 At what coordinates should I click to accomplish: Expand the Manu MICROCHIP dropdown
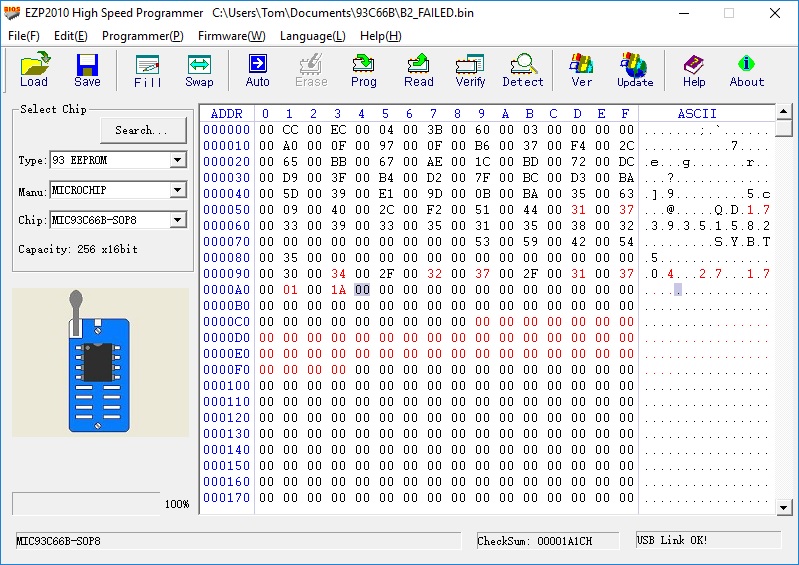pyautogui.click(x=177, y=190)
